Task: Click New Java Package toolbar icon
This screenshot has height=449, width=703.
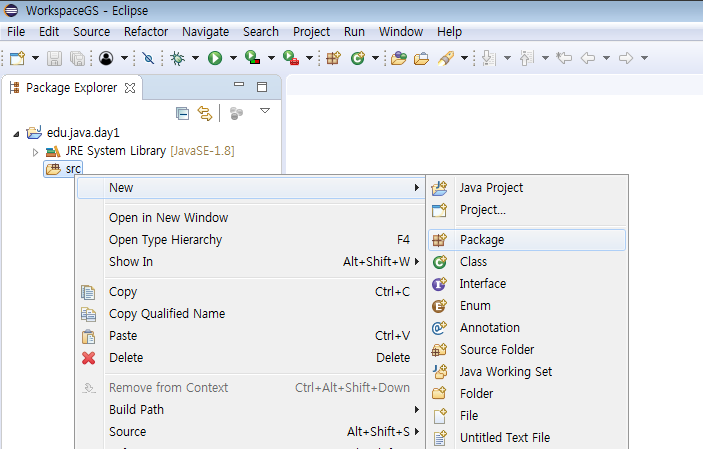Action: [x=334, y=58]
